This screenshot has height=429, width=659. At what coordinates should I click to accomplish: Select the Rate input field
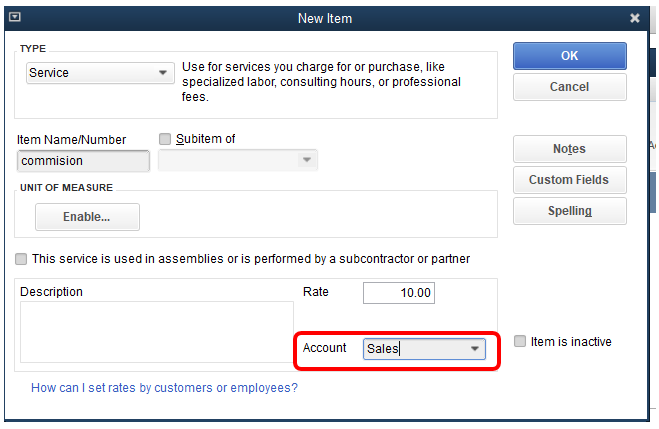[399, 293]
